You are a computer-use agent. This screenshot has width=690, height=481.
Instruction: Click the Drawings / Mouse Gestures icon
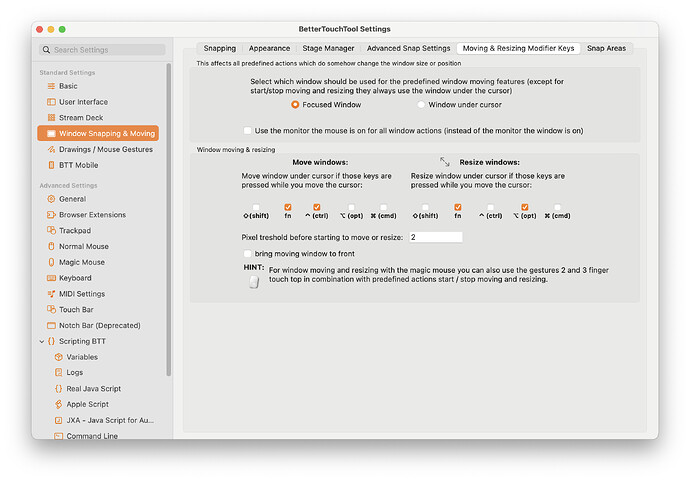[51, 149]
